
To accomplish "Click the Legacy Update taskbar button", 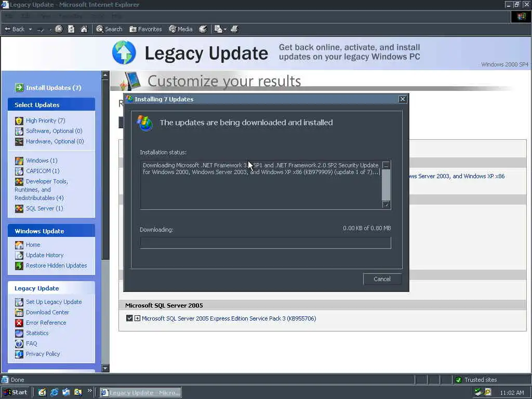I will coord(140,393).
